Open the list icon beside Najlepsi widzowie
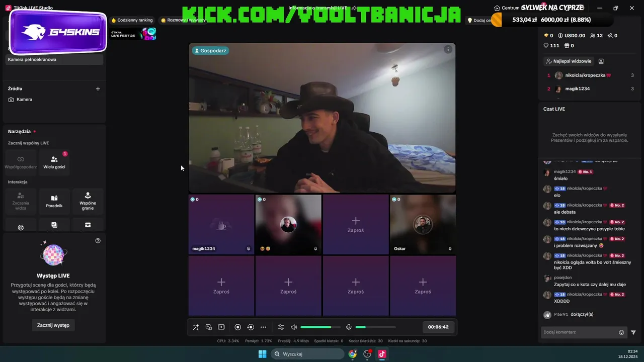Viewport: 644px width, 362px height. pyautogui.click(x=601, y=61)
